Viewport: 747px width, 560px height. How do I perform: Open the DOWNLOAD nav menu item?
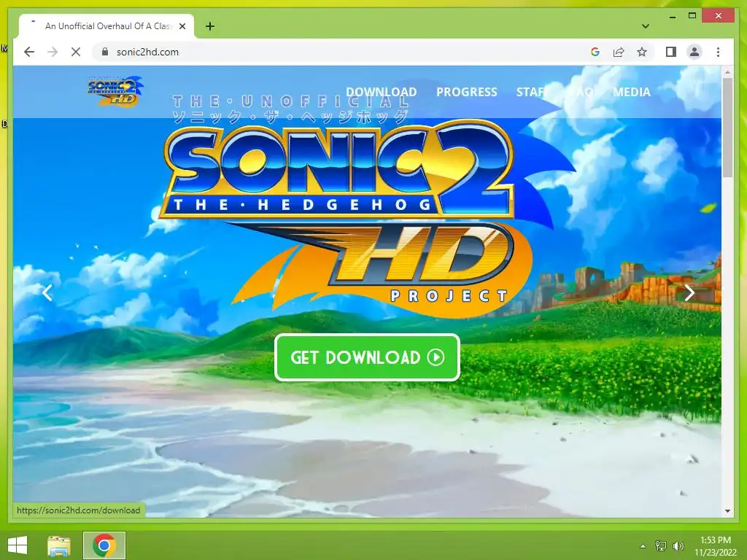click(x=381, y=92)
